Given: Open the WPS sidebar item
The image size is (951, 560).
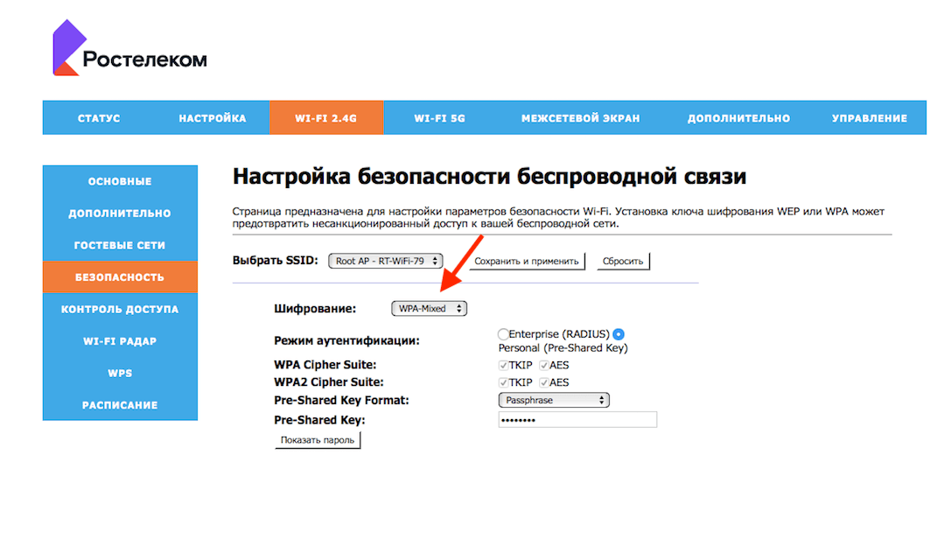Looking at the screenshot, I should pos(120,373).
